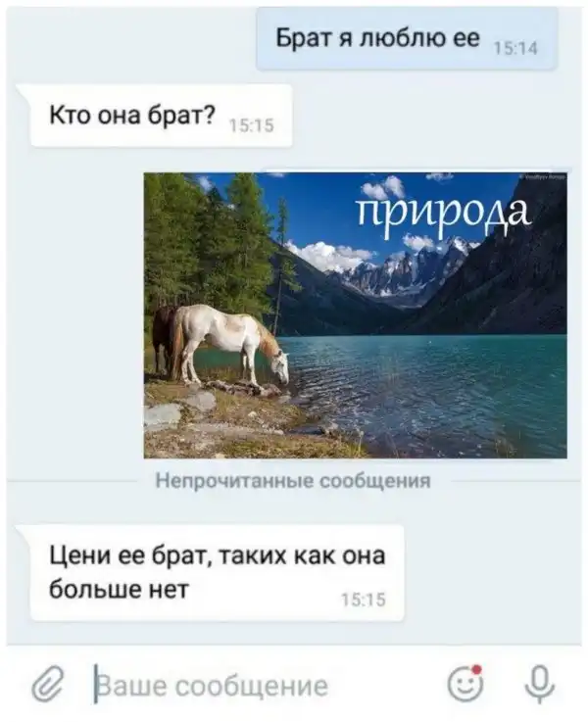Click the "природа" caption on the image
This screenshot has height=722, width=588.
click(444, 213)
